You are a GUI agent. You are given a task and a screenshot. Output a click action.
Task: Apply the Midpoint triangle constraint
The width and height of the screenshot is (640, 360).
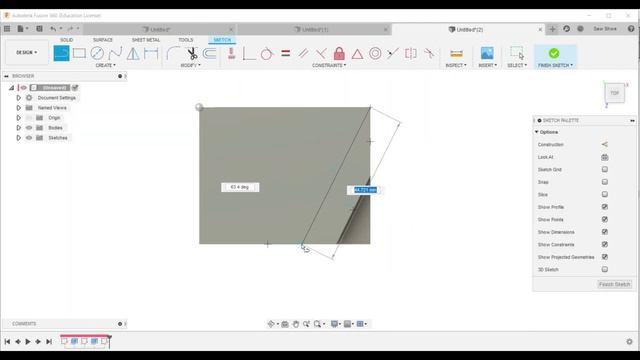(357, 53)
